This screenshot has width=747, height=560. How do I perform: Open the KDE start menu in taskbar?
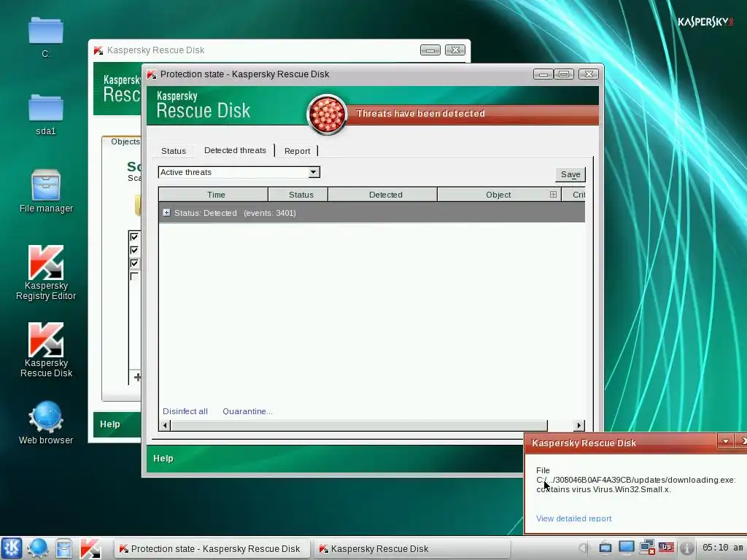pyautogui.click(x=12, y=548)
